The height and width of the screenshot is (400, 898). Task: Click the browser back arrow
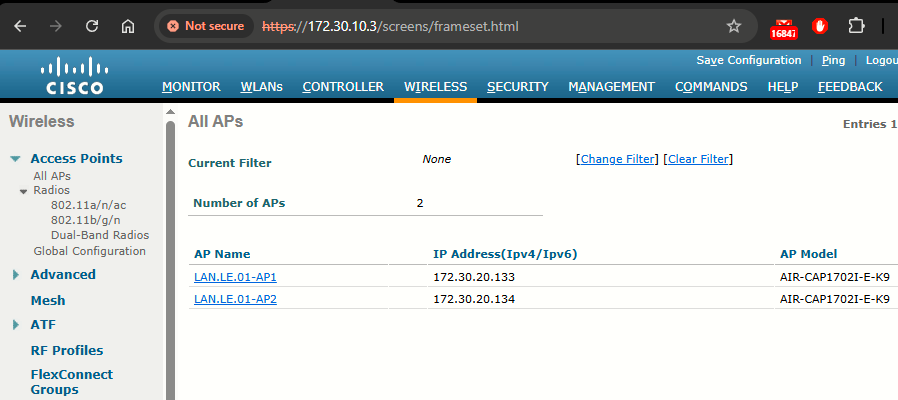click(20, 26)
